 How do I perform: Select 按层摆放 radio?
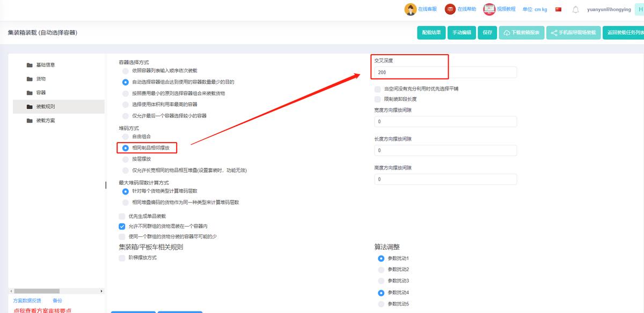[125, 159]
